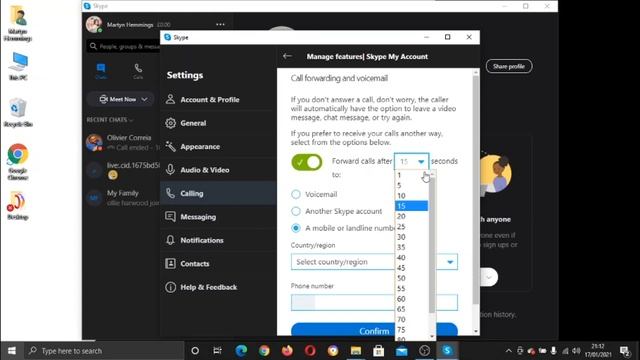Choose 5 seconds in the dropdown list
This screenshot has width=640, height=360.
point(411,185)
